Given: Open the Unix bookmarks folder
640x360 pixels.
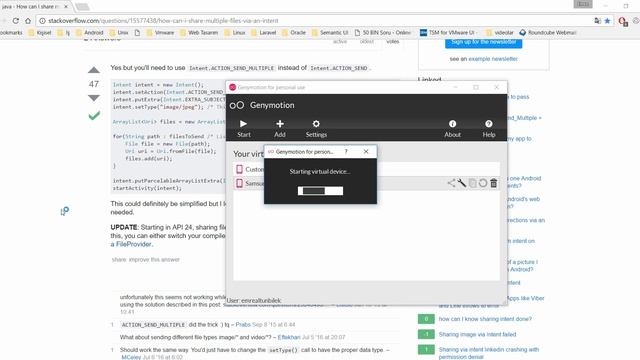Looking at the screenshot, I should pos(119,32).
